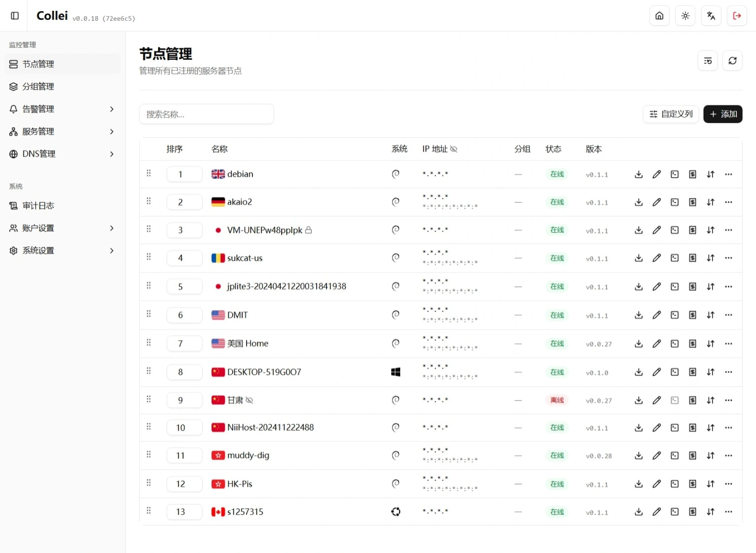Click the logout icon in top bar
The image size is (756, 553).
point(737,16)
